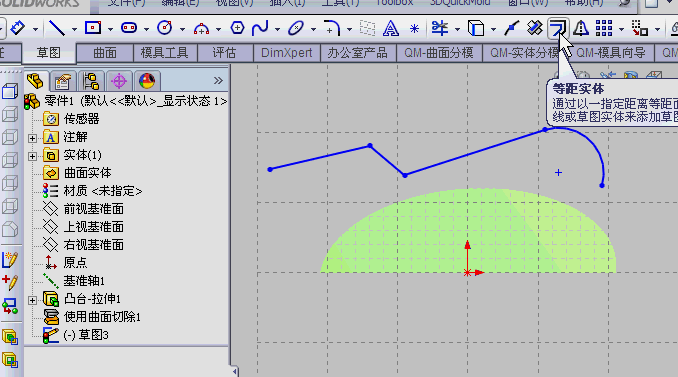678x377 pixels.
Task: Open the Circle tool dropdown arrow
Action: pos(182,29)
